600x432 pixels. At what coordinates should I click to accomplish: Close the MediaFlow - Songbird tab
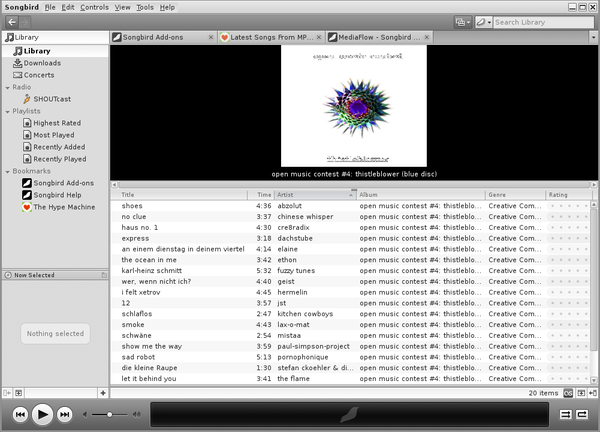point(427,37)
